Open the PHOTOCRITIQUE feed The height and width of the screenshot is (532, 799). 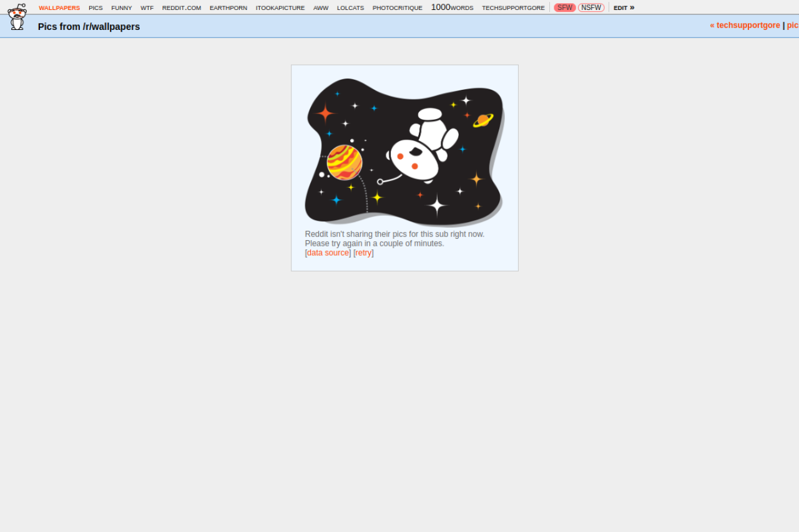[x=397, y=7]
